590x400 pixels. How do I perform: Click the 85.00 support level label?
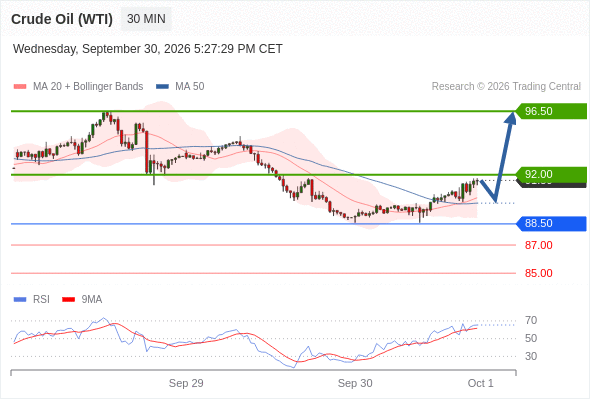tap(538, 273)
